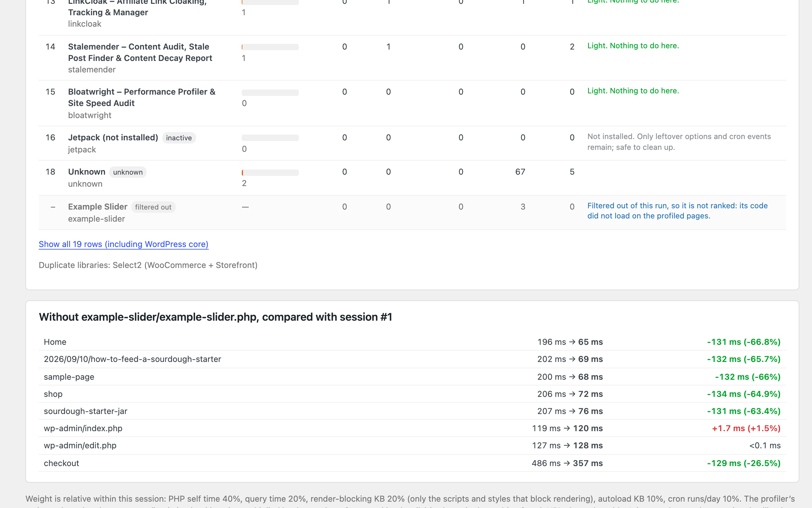812x508 pixels.
Task: Click the 'filtered out' badge on Example Slider
Action: 153,207
